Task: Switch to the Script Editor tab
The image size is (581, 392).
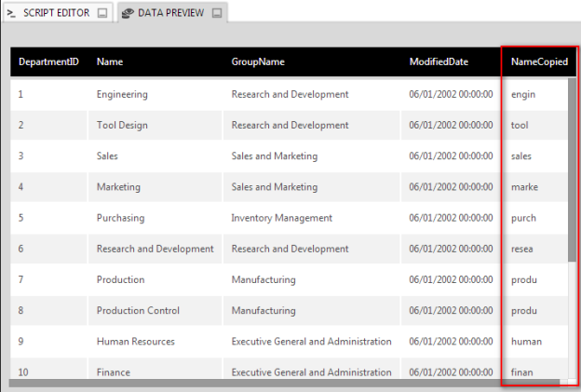Action: click(58, 13)
